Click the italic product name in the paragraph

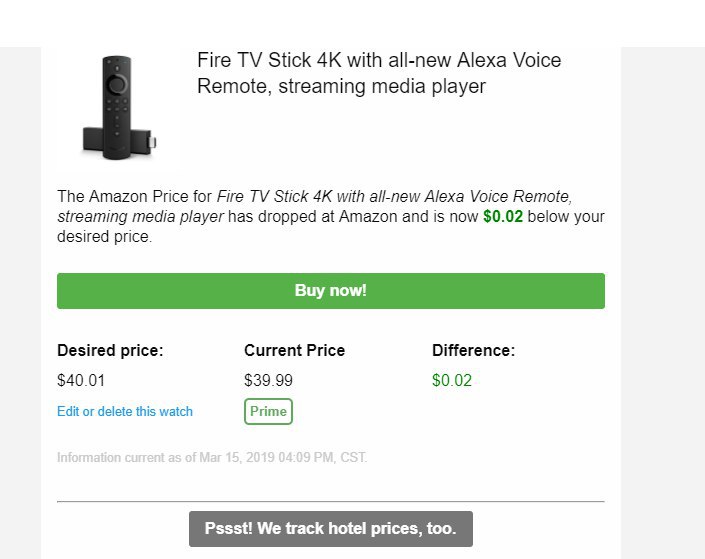tap(394, 195)
